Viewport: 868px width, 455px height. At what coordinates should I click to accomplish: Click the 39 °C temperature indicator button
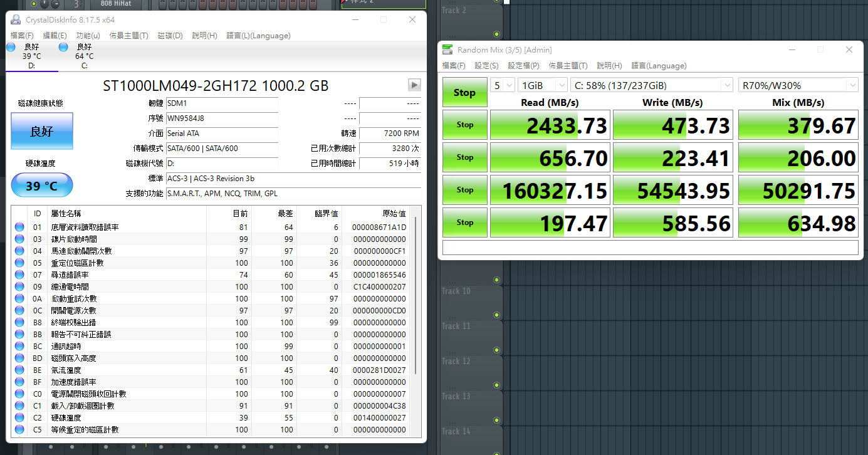(42, 186)
